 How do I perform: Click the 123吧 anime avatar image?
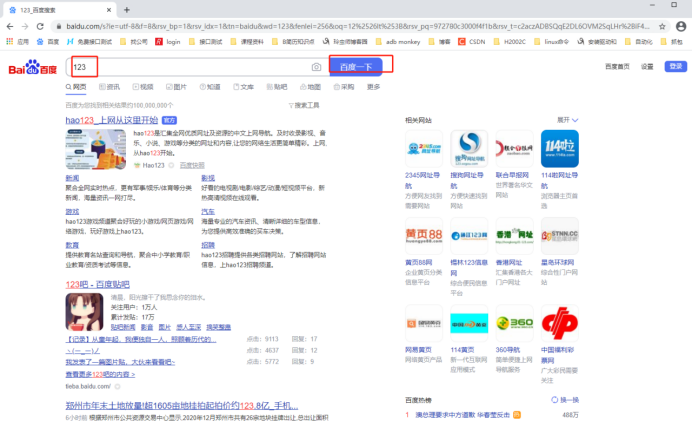[x=84, y=312]
